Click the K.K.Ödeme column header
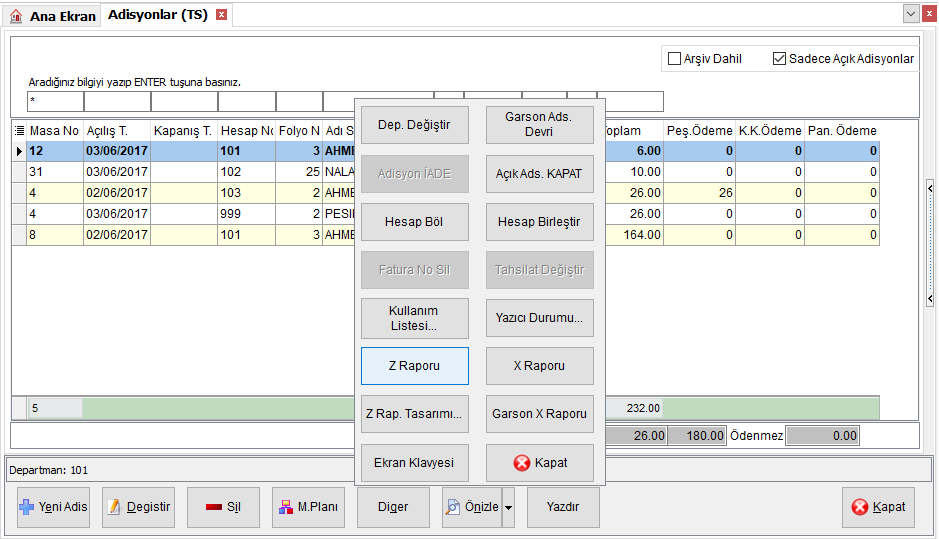939x539 pixels. [x=770, y=131]
